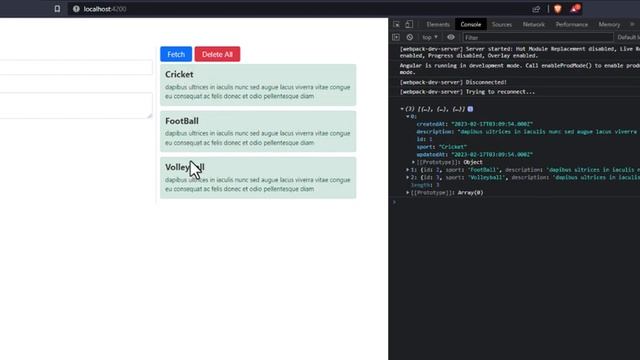Select the createdAt property line
This screenshot has height=360, width=640.
pos(475,124)
